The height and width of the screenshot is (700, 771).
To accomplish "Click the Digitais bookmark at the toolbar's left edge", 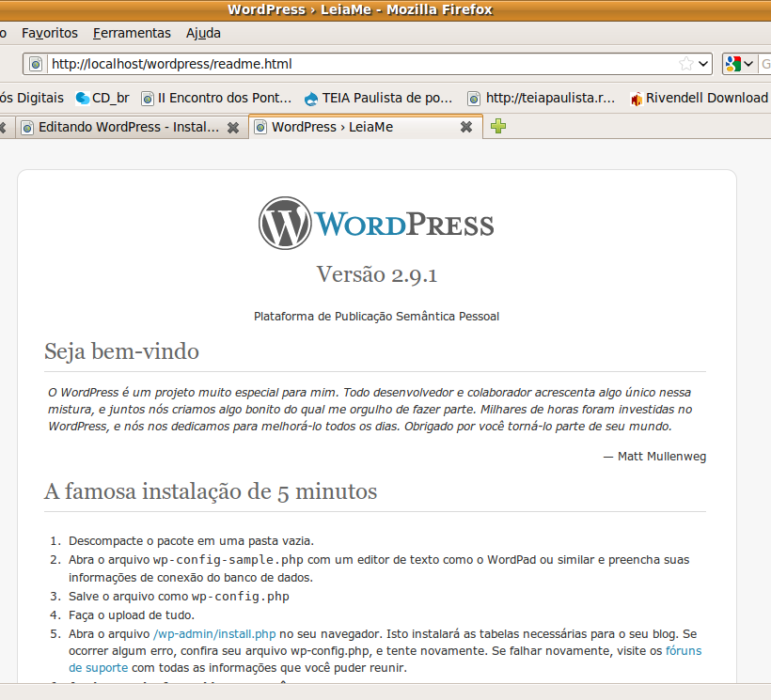I will click(32, 99).
